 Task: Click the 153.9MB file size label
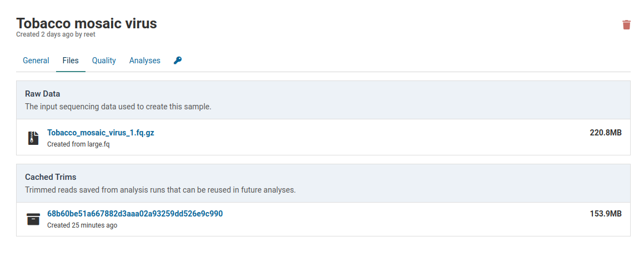click(x=605, y=214)
